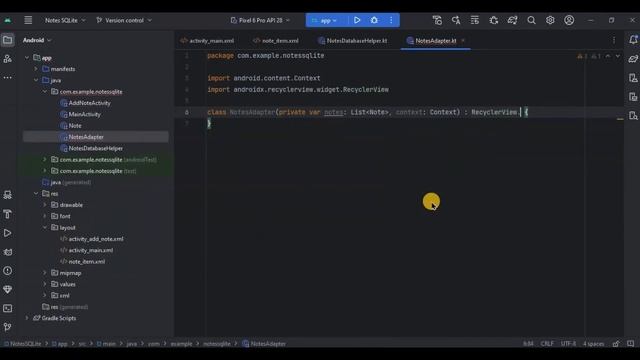
Task: Open Device Manager on right sidebar
Action: [x=633, y=78]
